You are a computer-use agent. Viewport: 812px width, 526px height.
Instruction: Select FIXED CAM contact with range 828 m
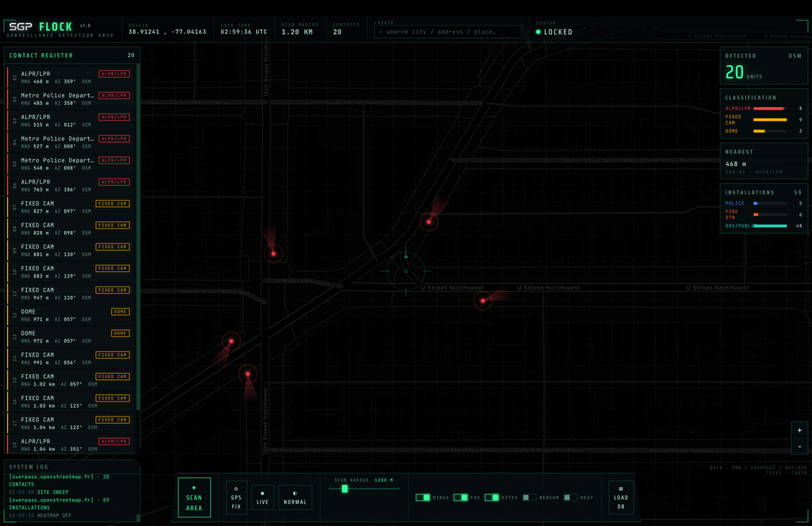[71, 228]
